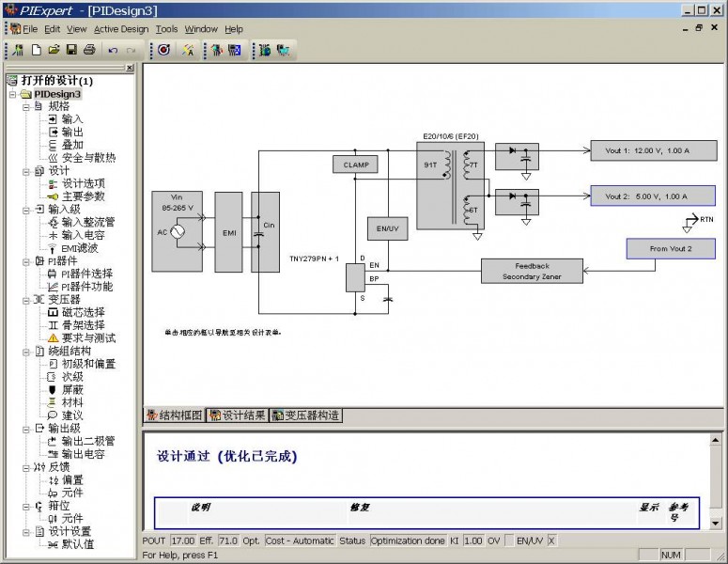Click the results pane scroll down arrow
Image resolution: width=728 pixels, height=564 pixels.
717,523
